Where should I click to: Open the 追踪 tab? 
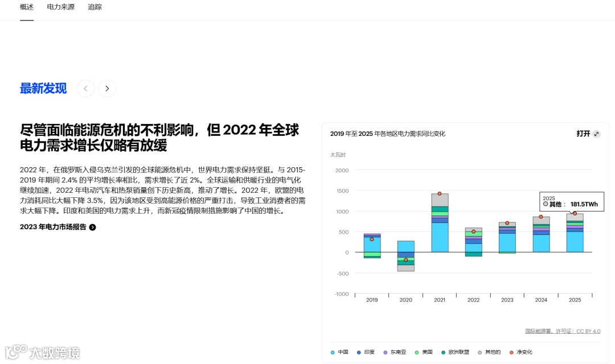[95, 7]
